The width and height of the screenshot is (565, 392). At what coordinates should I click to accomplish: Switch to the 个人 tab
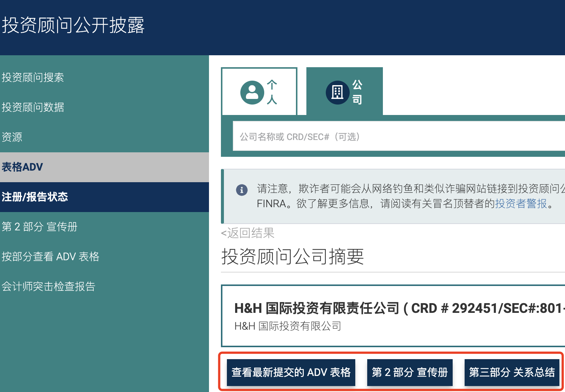coord(259,91)
